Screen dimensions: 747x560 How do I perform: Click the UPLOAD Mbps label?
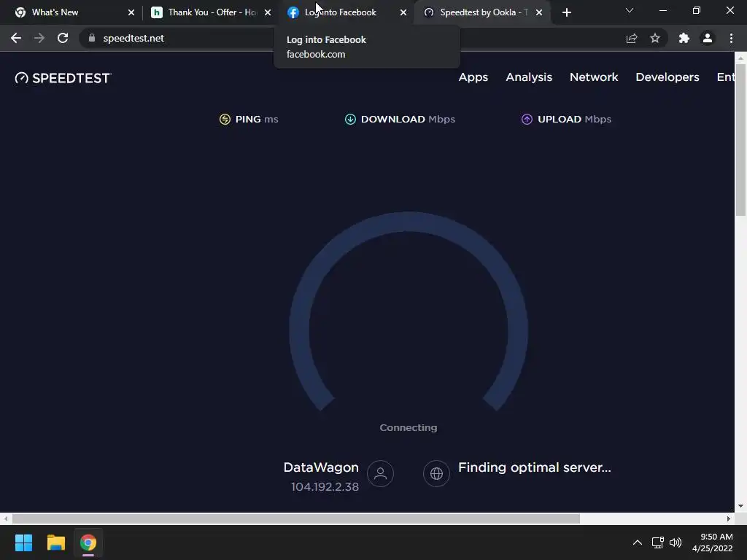(x=574, y=119)
